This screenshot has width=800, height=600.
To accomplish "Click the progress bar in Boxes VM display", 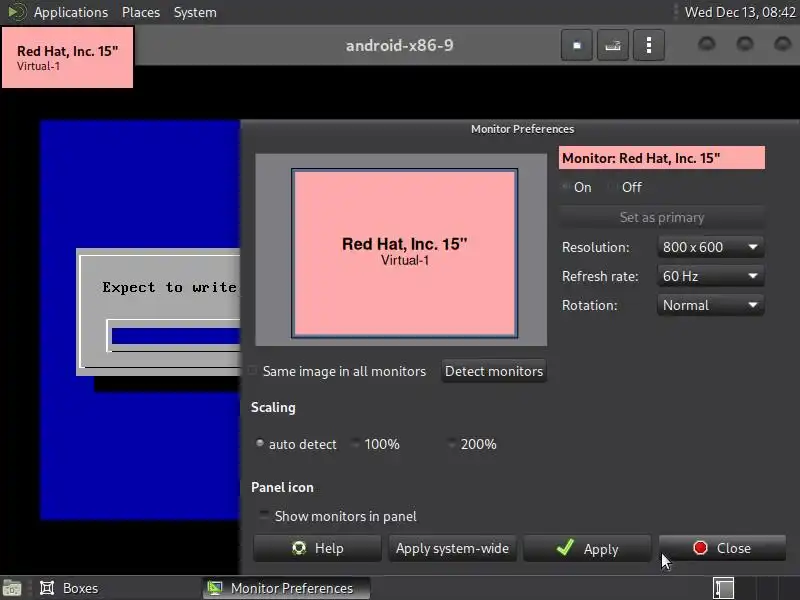I will 176,336.
